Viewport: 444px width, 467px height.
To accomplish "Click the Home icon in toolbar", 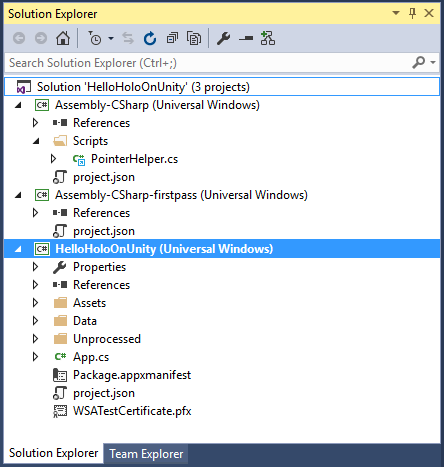I will tap(63, 38).
